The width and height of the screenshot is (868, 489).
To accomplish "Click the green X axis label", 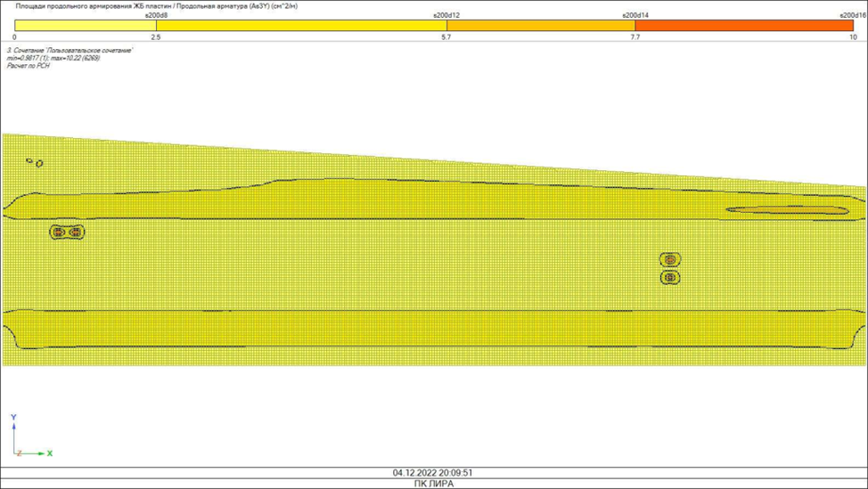I will tap(50, 453).
